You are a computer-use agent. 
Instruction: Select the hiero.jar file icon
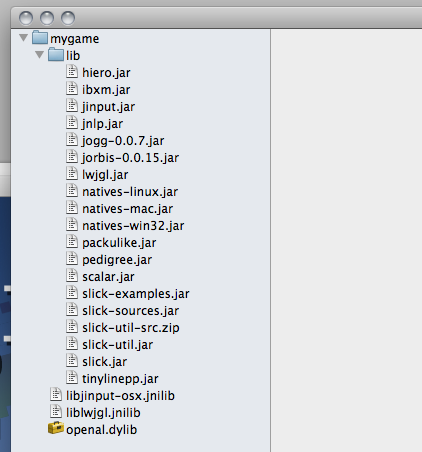[72, 72]
